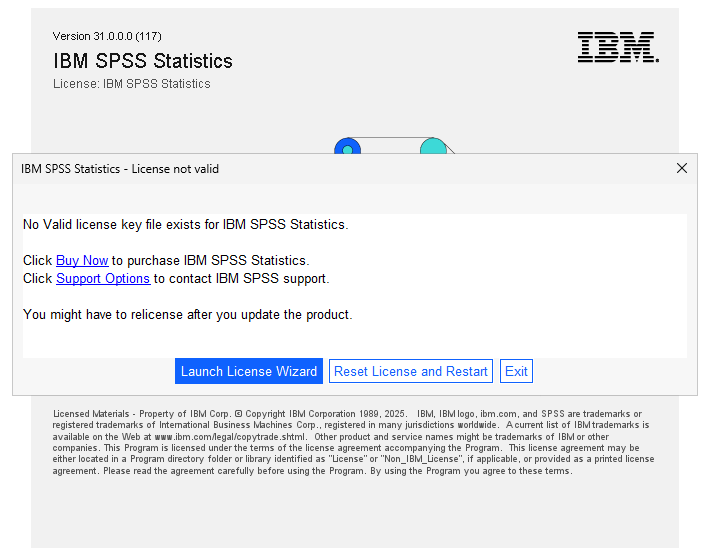Click the 'License: IBM SPSS Statistics' line
707x554 pixels.
pyautogui.click(x=132, y=84)
